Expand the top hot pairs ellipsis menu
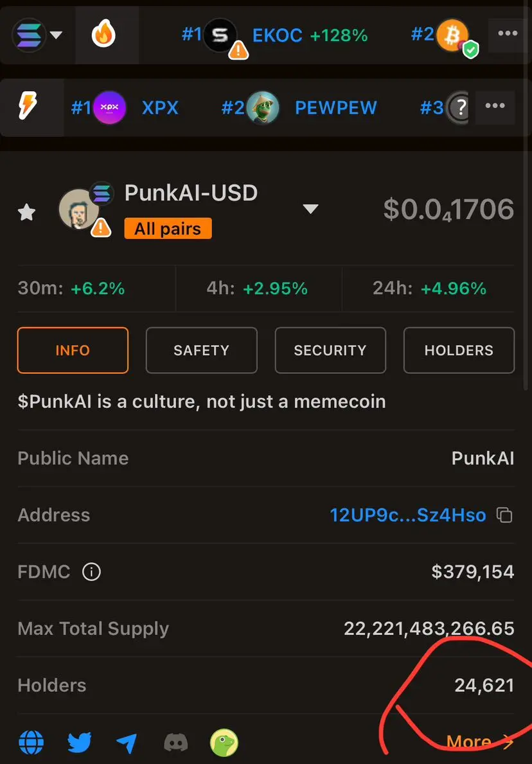This screenshot has width=532, height=764. click(x=508, y=33)
